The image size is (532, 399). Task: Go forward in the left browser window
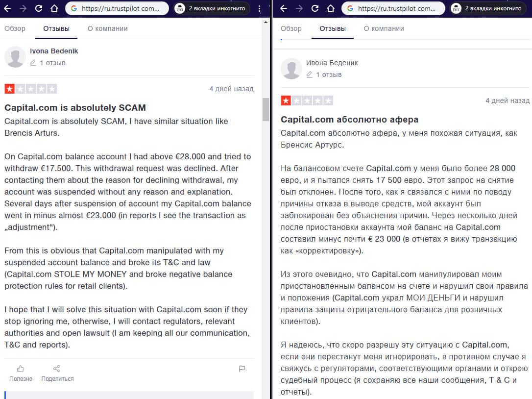coord(23,8)
